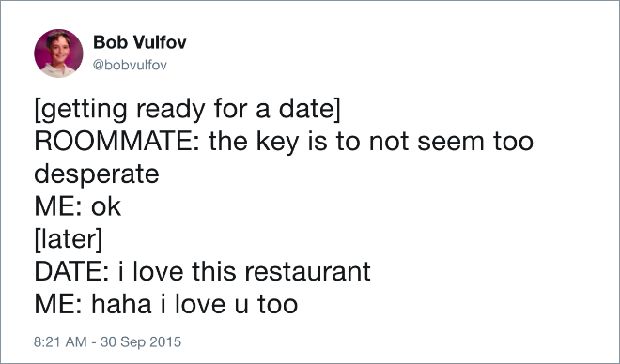The height and width of the screenshot is (364, 620).
Task: Click the word 'ready' in the first line
Action: click(171, 110)
